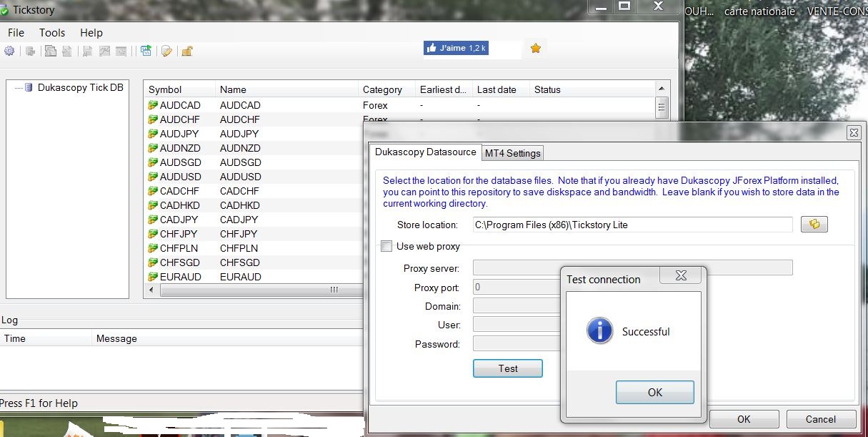868x437 pixels.
Task: Click the Forex category cell for AUDCAD
Action: (x=375, y=105)
